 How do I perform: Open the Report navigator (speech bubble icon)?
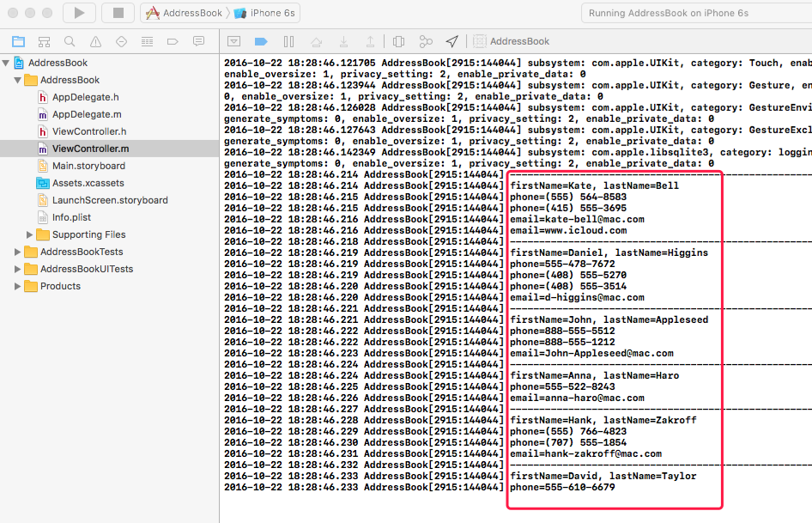point(198,41)
